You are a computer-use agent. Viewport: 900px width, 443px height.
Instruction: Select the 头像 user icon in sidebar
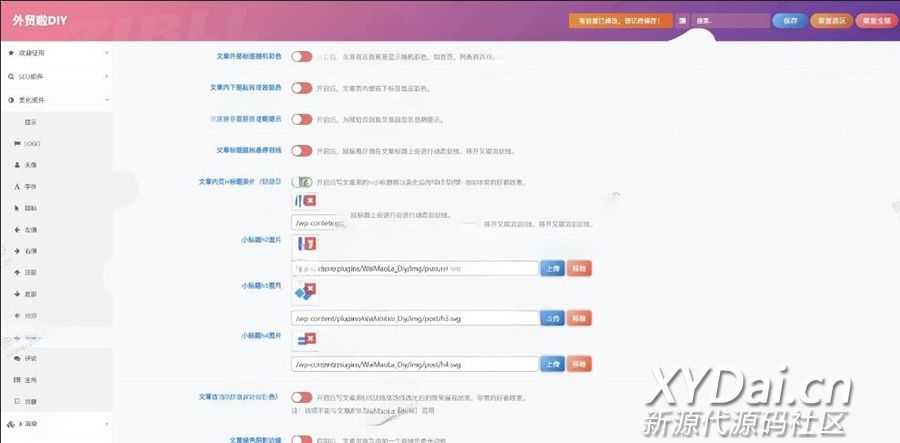[17, 165]
